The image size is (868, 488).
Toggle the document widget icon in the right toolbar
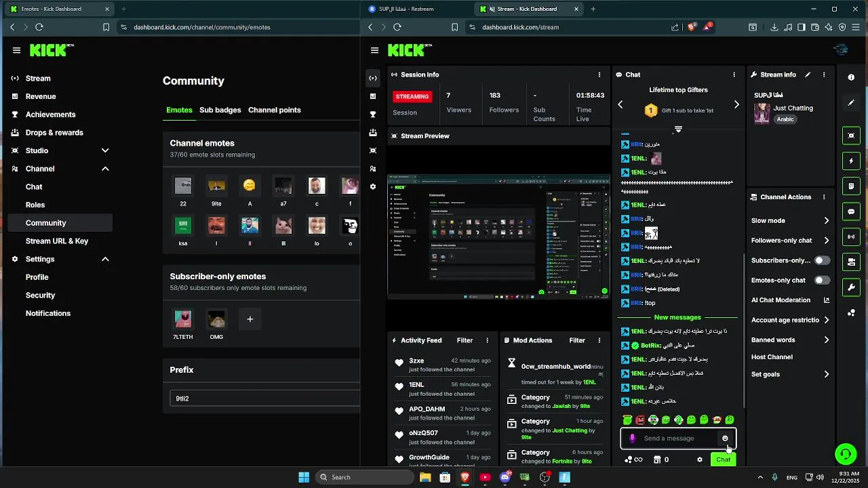pyautogui.click(x=851, y=186)
